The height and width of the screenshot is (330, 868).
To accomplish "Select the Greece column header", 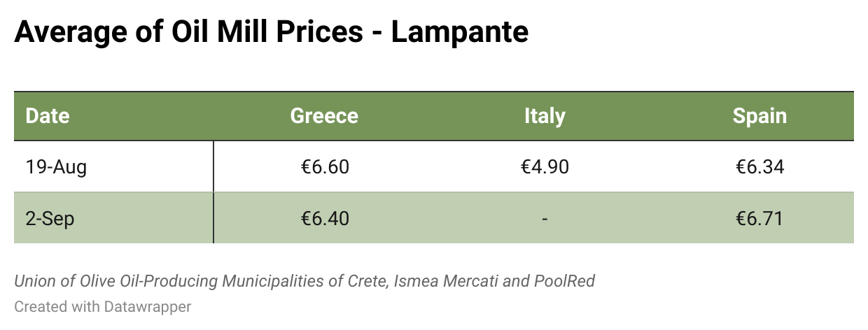I will (x=324, y=116).
